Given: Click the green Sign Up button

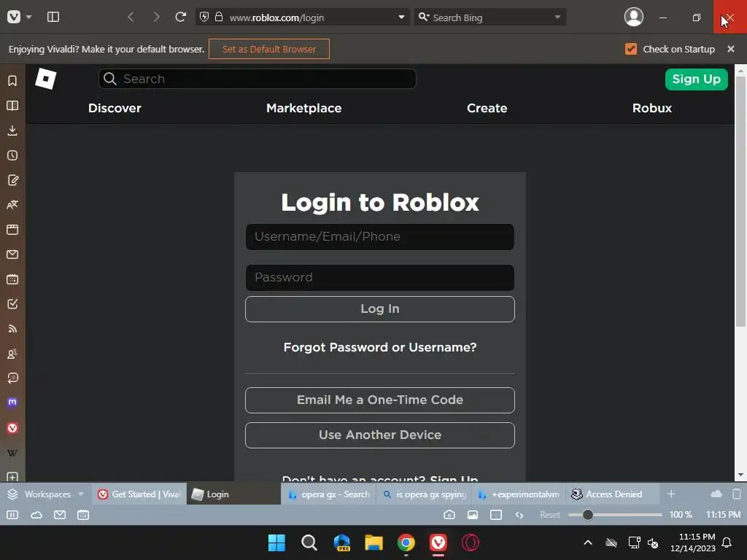Looking at the screenshot, I should click(696, 79).
